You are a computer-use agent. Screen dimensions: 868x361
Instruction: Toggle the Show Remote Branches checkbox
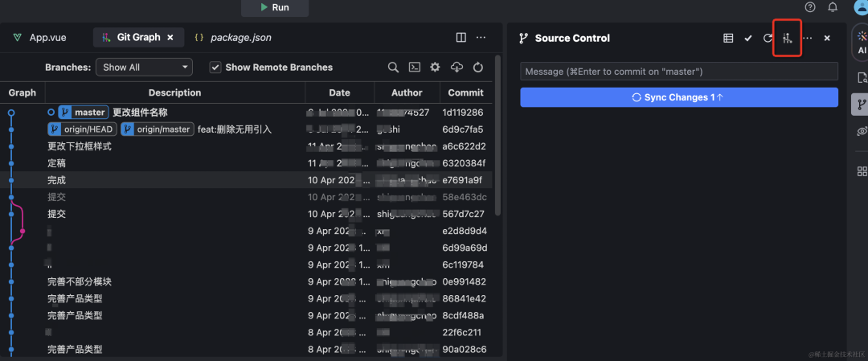click(x=215, y=68)
